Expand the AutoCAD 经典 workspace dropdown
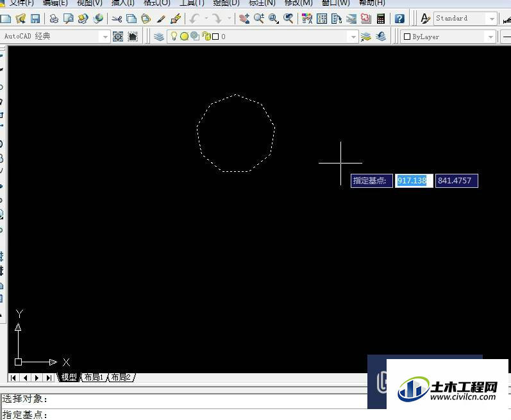Viewport: 511px width, 420px height. click(x=105, y=37)
